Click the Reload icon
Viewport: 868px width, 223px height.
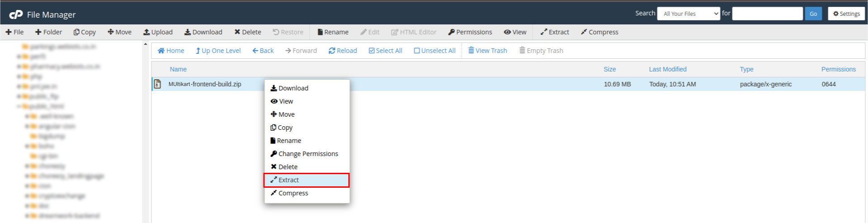point(332,51)
